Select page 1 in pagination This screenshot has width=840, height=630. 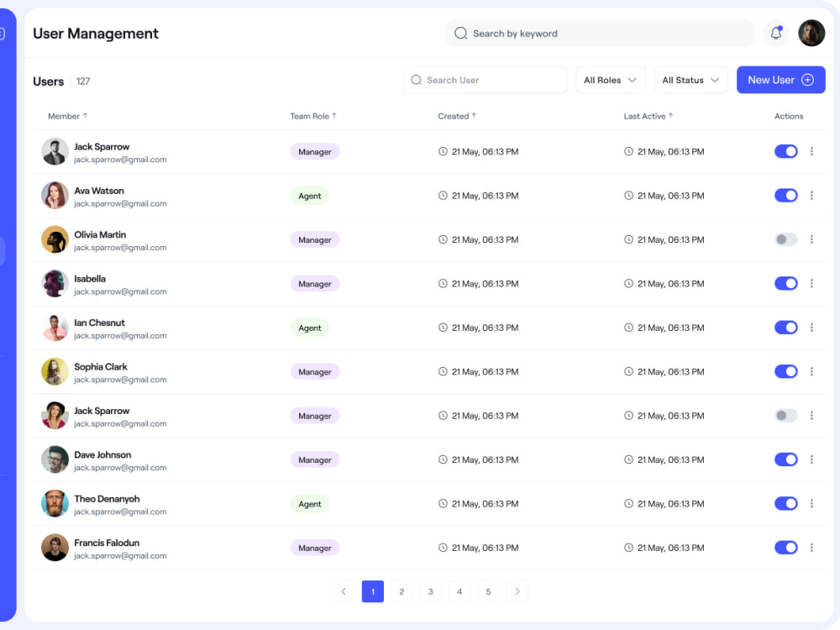(x=373, y=591)
